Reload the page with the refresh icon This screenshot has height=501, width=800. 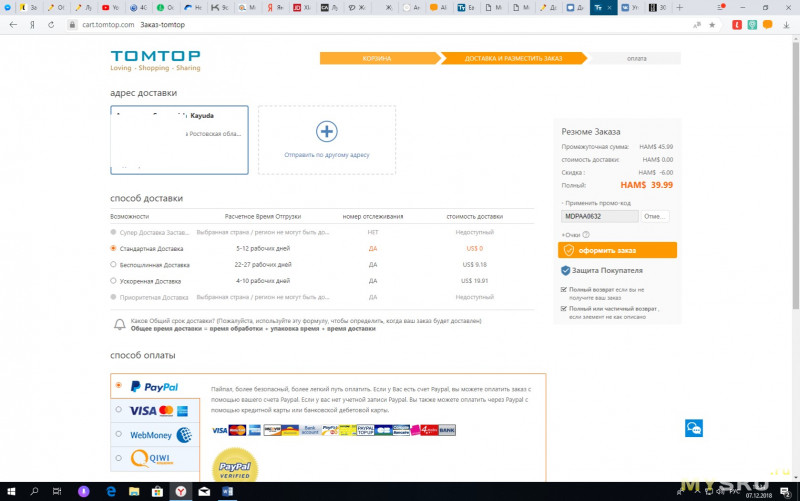tap(51, 24)
